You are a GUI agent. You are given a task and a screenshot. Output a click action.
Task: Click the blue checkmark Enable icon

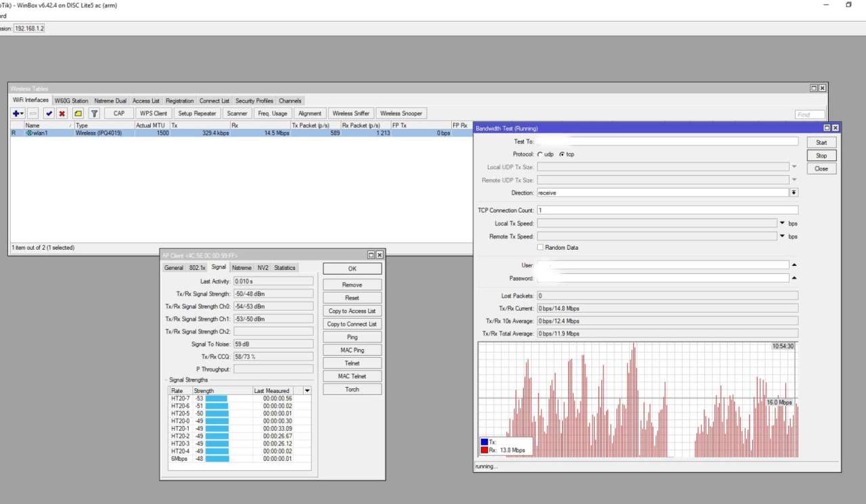tap(49, 114)
